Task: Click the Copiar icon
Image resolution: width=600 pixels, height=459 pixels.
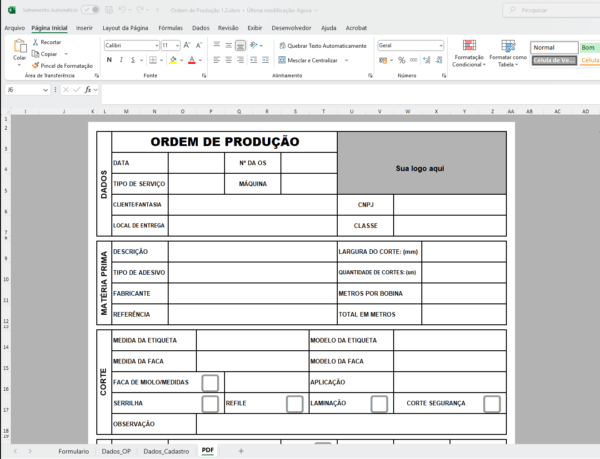Action: pyautogui.click(x=35, y=54)
